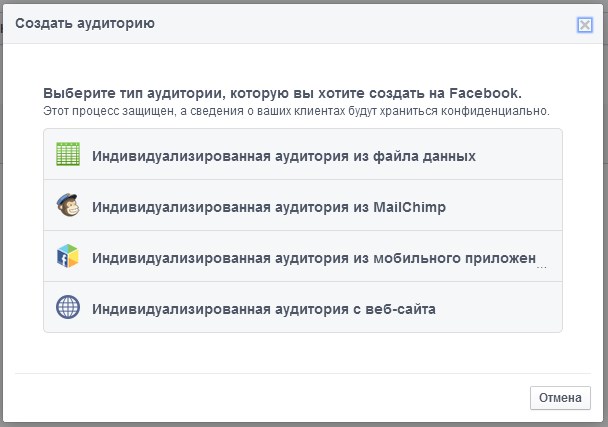Click the words файла данных in first option
Viewport: 608px width, 427px height.
tap(424, 156)
